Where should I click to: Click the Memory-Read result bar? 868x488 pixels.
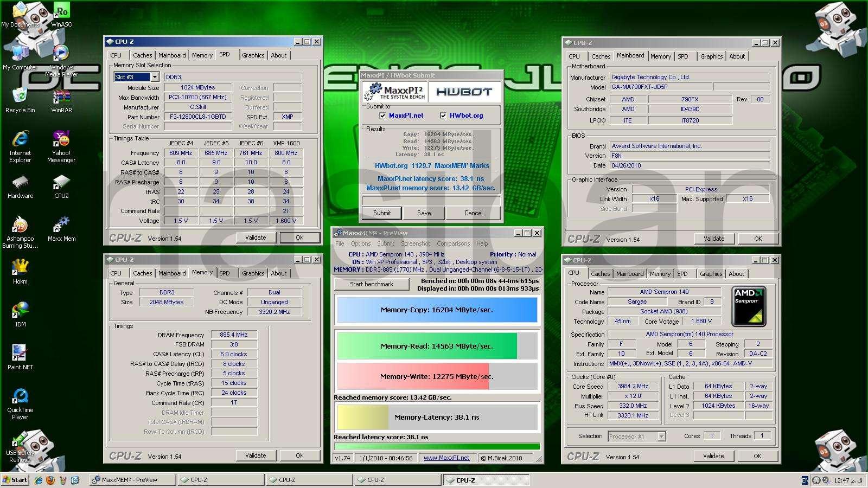coord(437,346)
